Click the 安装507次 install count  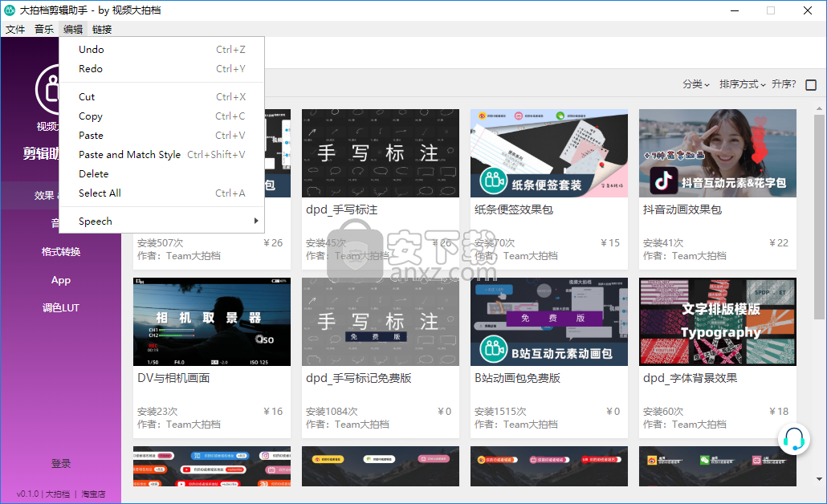[161, 243]
